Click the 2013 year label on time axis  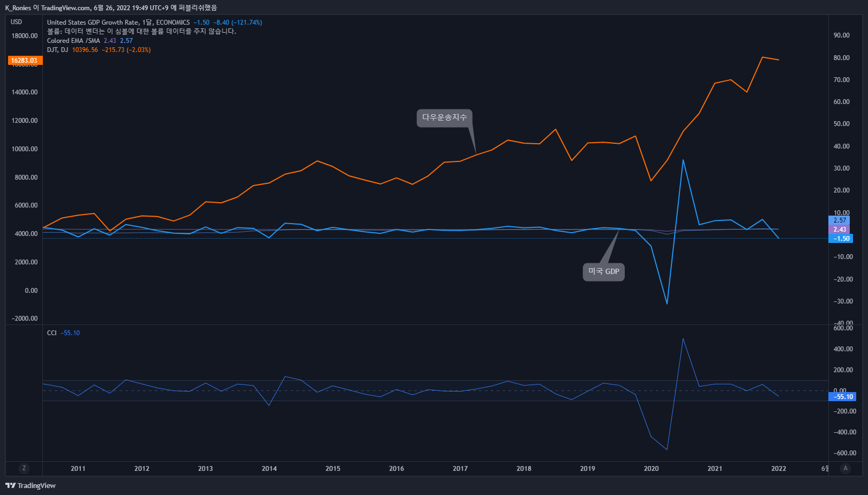206,469
